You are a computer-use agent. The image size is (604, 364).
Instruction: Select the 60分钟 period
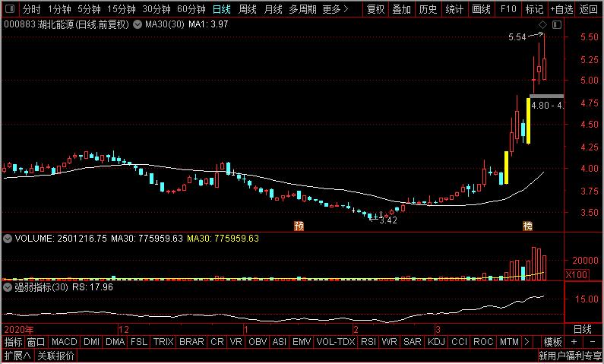pos(191,9)
